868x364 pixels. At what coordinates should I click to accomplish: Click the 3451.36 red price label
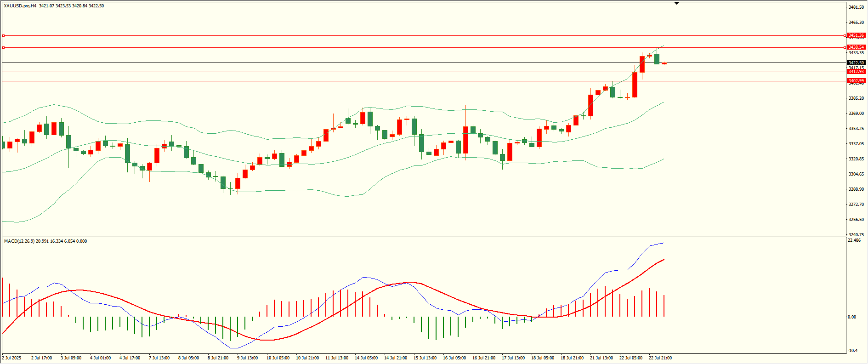click(856, 35)
